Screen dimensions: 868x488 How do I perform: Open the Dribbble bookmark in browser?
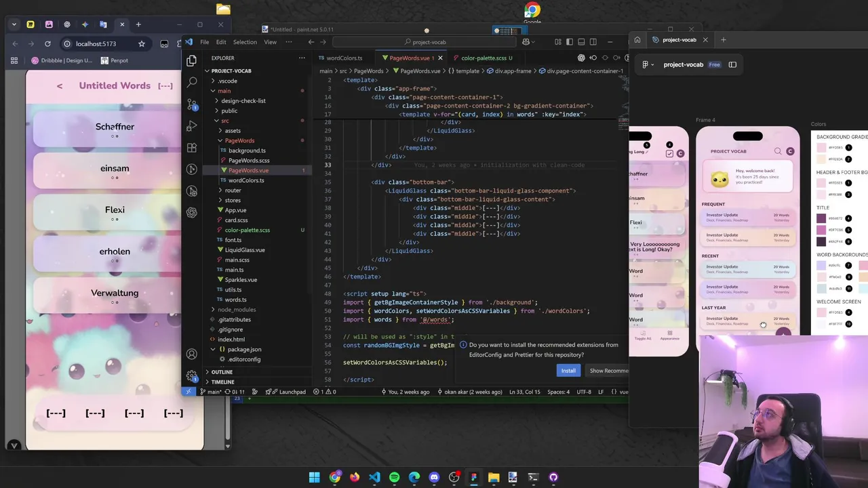coord(62,60)
